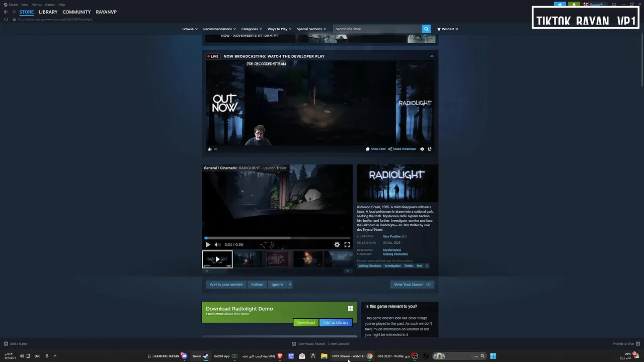Expand the Categories menu

(x=251, y=29)
